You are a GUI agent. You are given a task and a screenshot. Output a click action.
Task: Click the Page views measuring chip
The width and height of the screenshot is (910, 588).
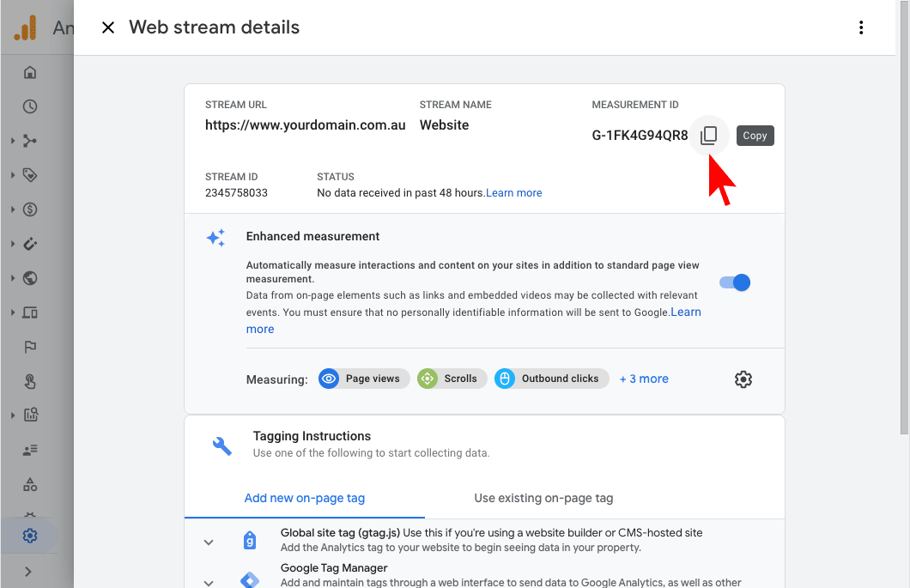[x=364, y=379]
